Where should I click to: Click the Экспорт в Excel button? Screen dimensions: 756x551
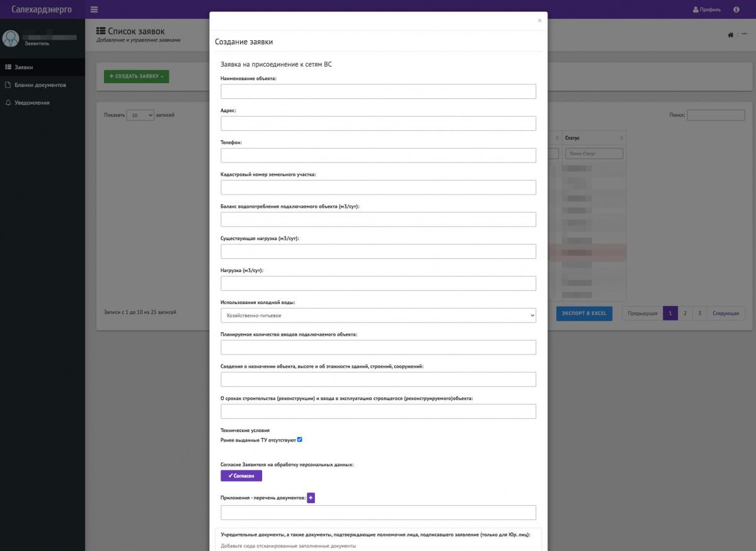click(584, 313)
